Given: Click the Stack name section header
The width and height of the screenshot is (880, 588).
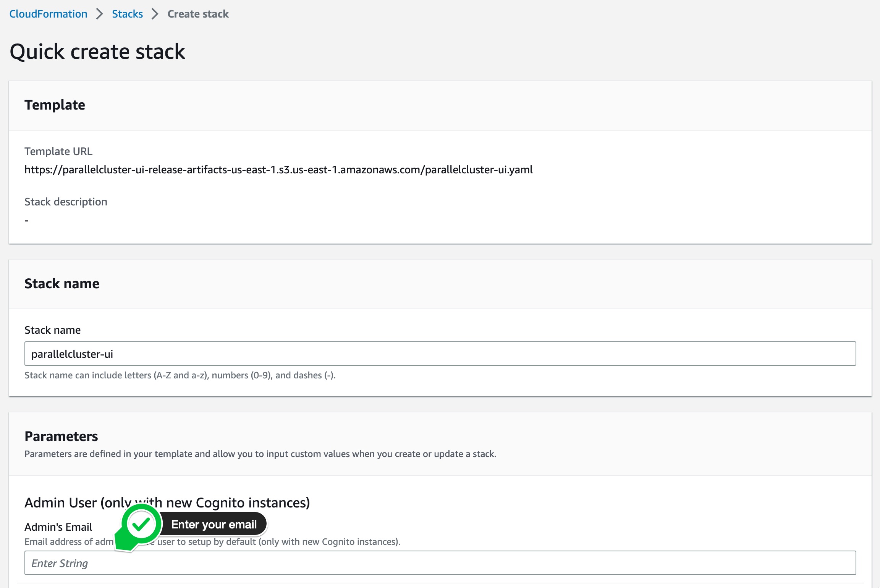Looking at the screenshot, I should [62, 284].
